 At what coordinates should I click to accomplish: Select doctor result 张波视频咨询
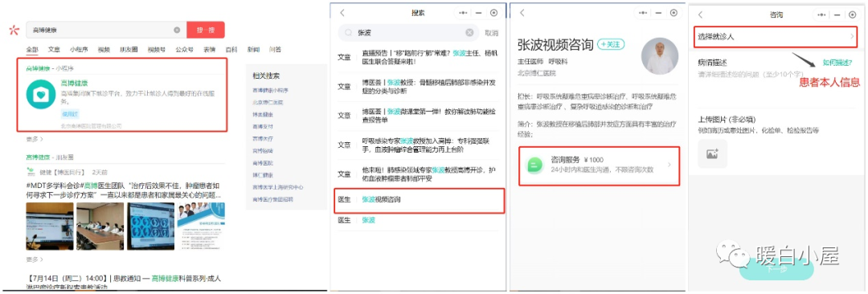point(419,201)
